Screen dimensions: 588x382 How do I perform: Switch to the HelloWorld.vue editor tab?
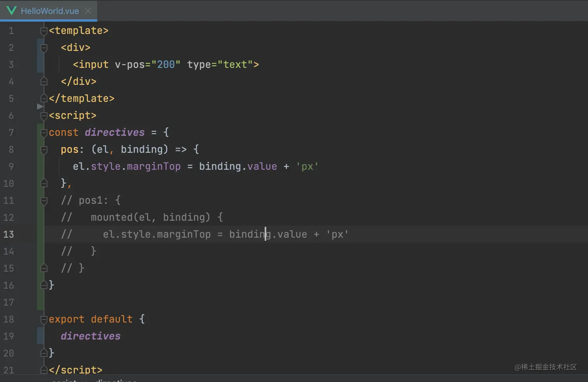(49, 11)
